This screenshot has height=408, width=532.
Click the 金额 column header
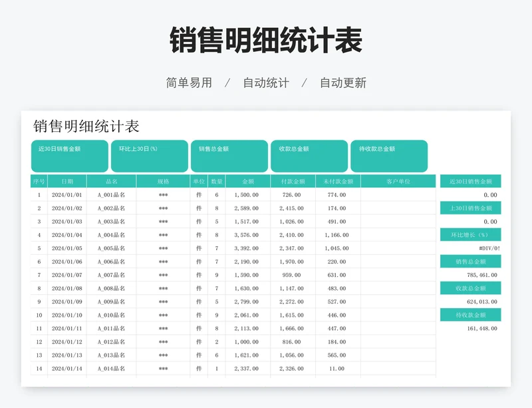pyautogui.click(x=248, y=182)
